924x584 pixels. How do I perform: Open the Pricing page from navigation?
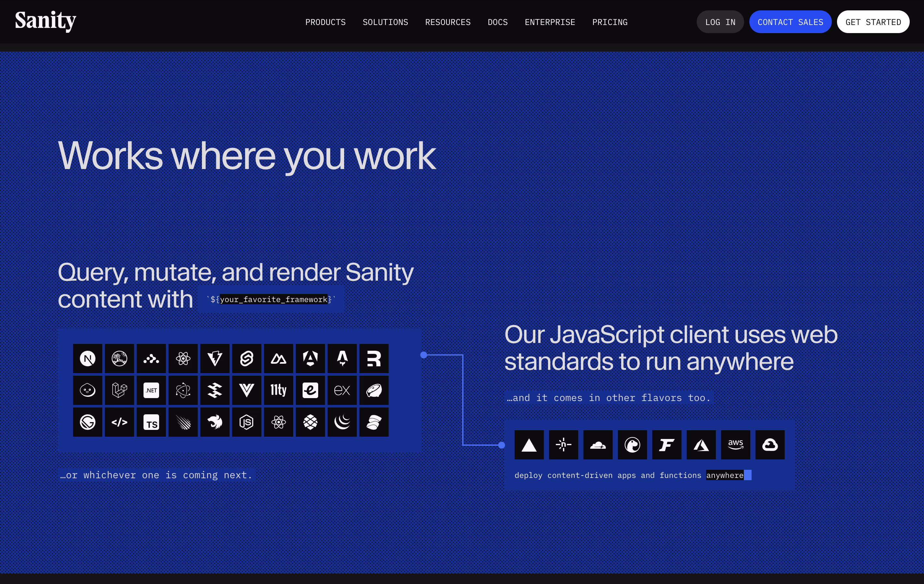610,22
